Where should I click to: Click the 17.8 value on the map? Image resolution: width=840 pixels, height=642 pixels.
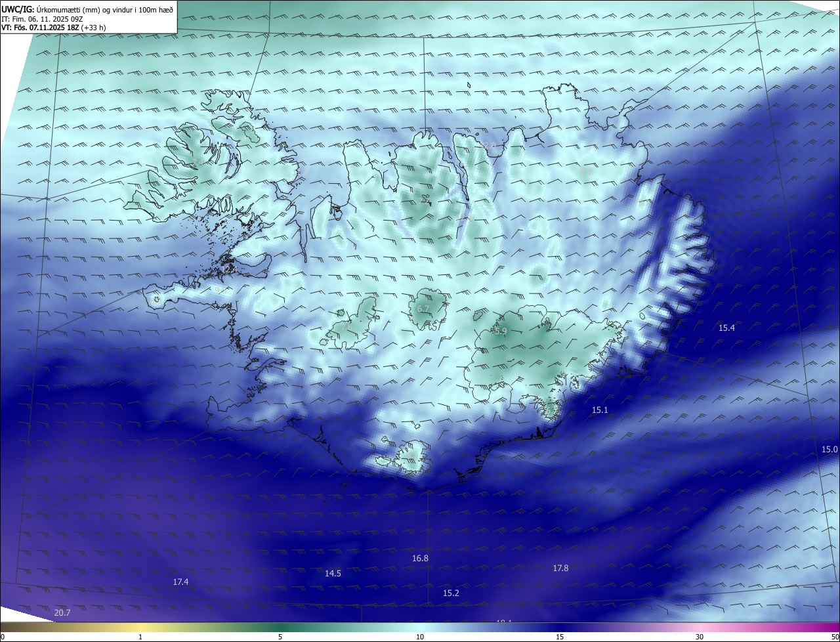(560, 568)
